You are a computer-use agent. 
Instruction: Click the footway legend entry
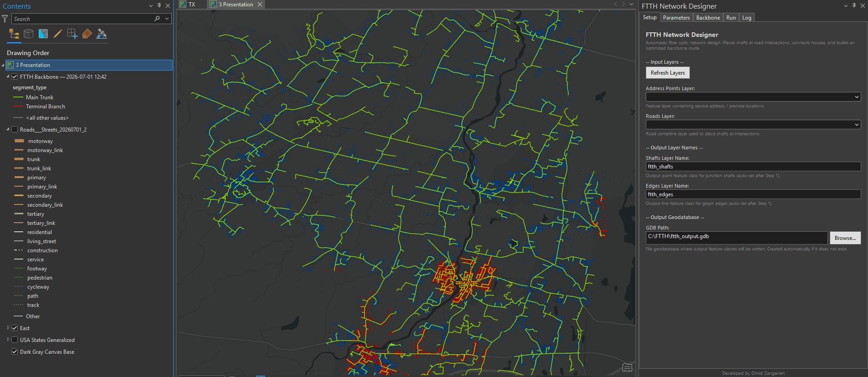click(37, 269)
